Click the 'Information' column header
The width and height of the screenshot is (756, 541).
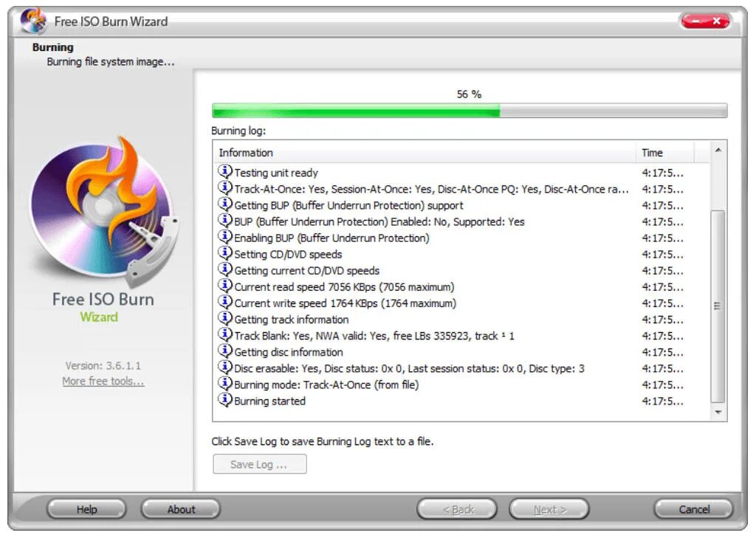425,153
